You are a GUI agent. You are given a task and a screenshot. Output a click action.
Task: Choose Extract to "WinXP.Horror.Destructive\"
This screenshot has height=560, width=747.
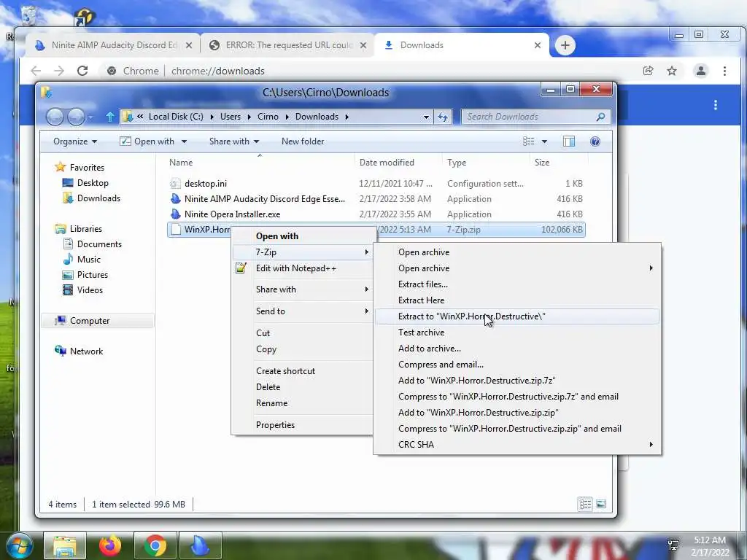pyautogui.click(x=517, y=316)
